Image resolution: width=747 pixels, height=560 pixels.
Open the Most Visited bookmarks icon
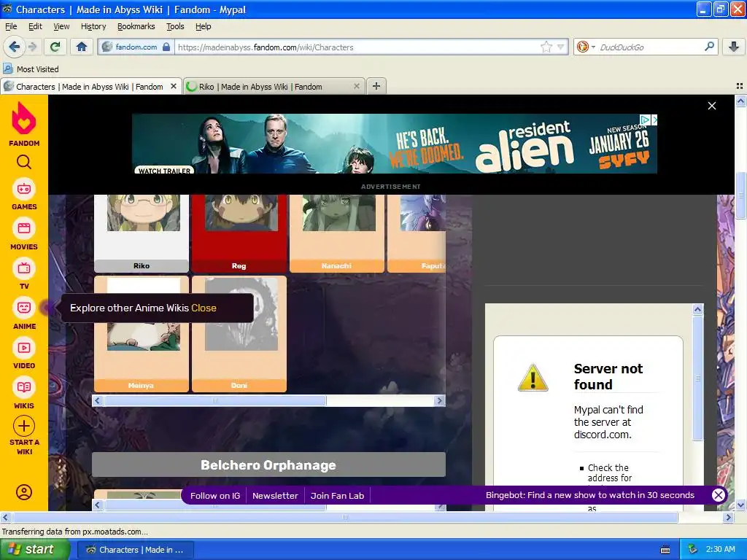[7, 69]
